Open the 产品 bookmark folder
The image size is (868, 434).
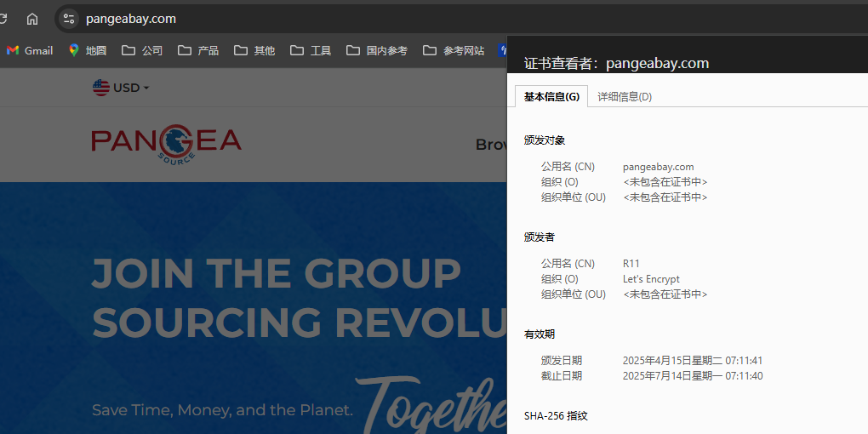(x=198, y=50)
